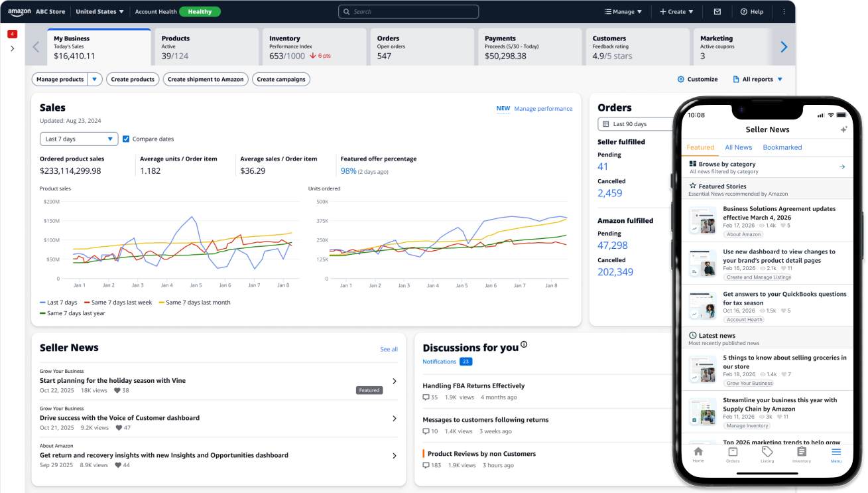
Task: Select the My Business card tab
Action: click(x=99, y=47)
